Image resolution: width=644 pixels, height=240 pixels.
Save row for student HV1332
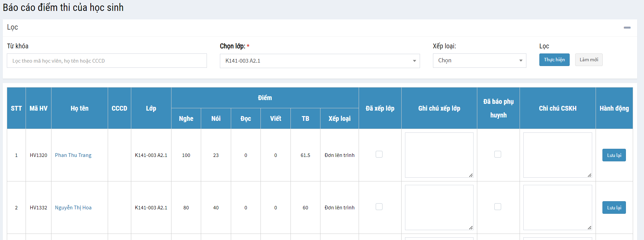614,208
